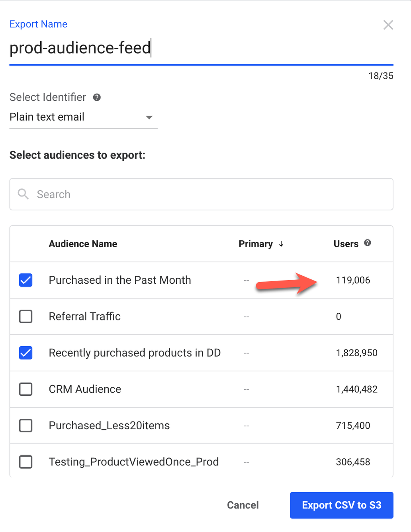Sort by Primary column arrow
Image resolution: width=411 pixels, height=532 pixels.
click(x=281, y=244)
